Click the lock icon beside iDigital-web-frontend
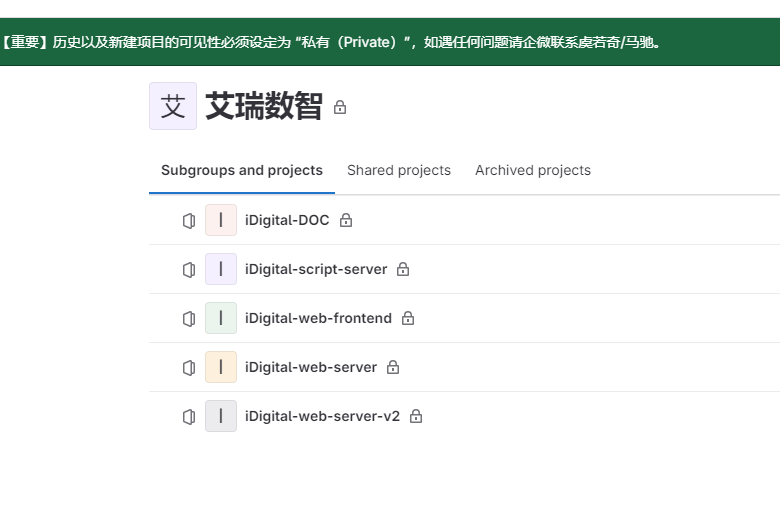The height and width of the screenshot is (509, 780). (x=408, y=318)
